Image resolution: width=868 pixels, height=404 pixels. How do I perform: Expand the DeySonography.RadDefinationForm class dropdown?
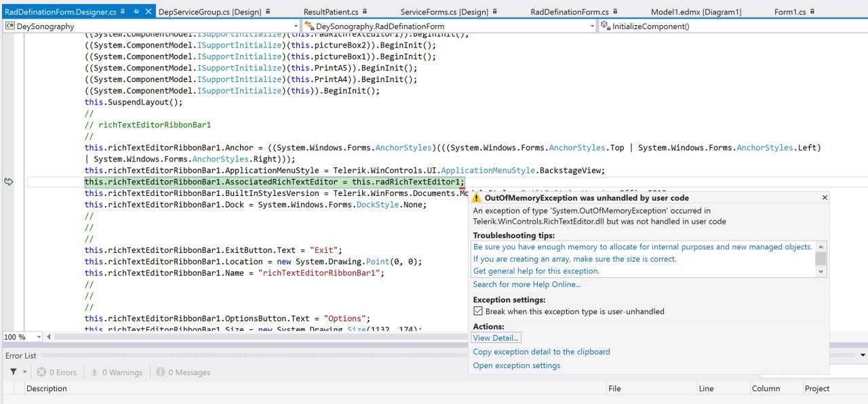593,26
